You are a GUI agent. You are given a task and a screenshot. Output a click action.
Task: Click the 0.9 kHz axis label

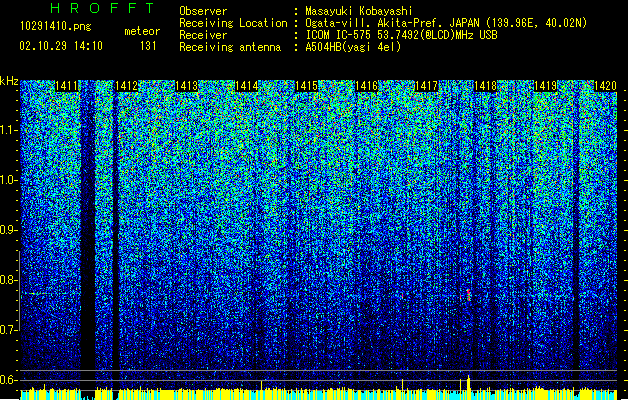pyautogui.click(x=8, y=230)
